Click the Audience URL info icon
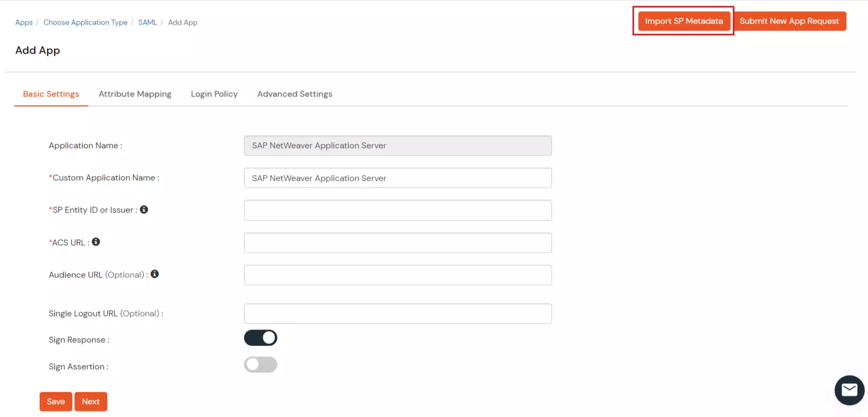 [155, 274]
